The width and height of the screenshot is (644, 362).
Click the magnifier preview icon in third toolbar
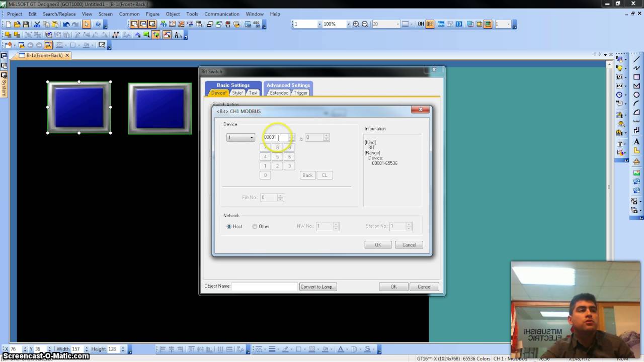tap(102, 45)
